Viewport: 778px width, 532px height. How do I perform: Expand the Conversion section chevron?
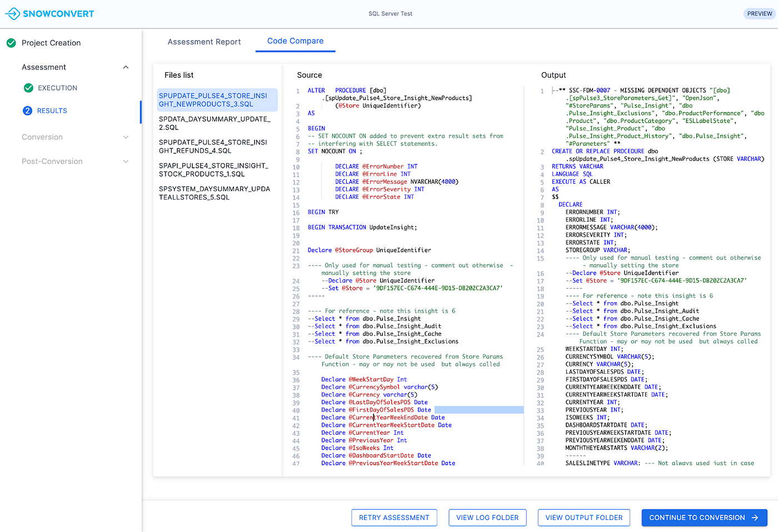(x=126, y=137)
